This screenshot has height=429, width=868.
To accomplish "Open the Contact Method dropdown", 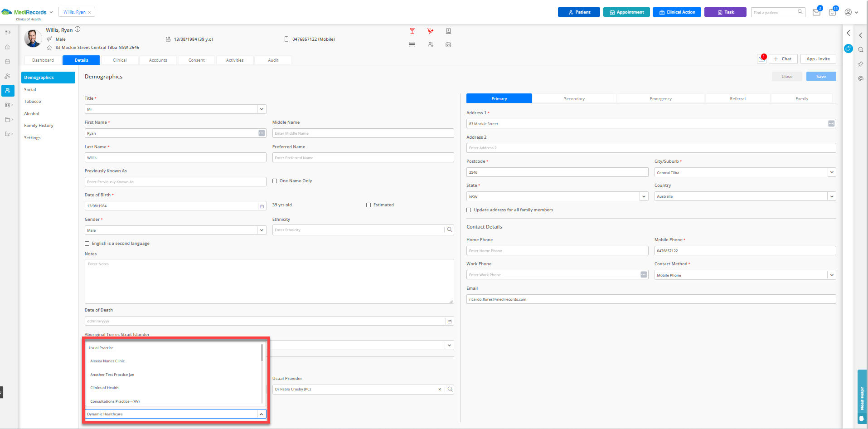I will (x=832, y=275).
